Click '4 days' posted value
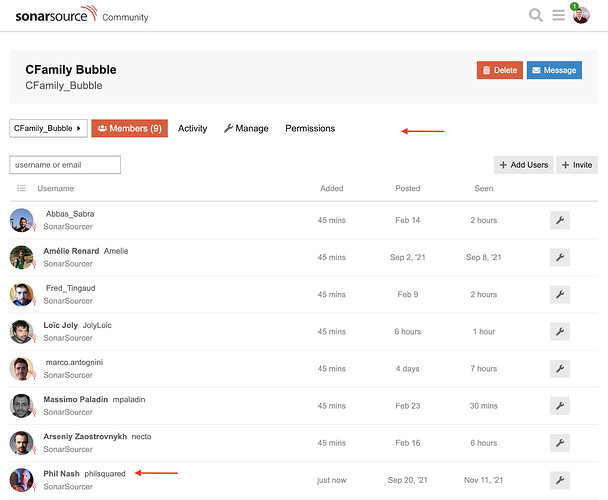This screenshot has height=500, width=608. [x=408, y=369]
